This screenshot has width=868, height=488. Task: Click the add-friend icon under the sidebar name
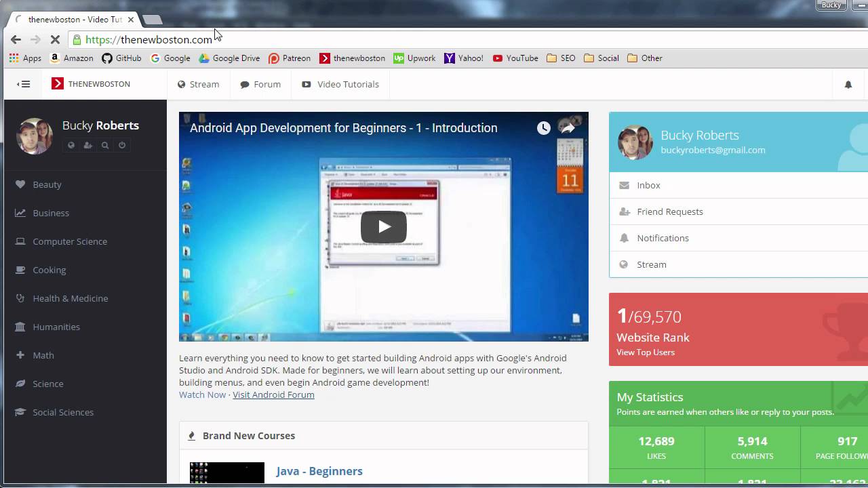point(88,145)
